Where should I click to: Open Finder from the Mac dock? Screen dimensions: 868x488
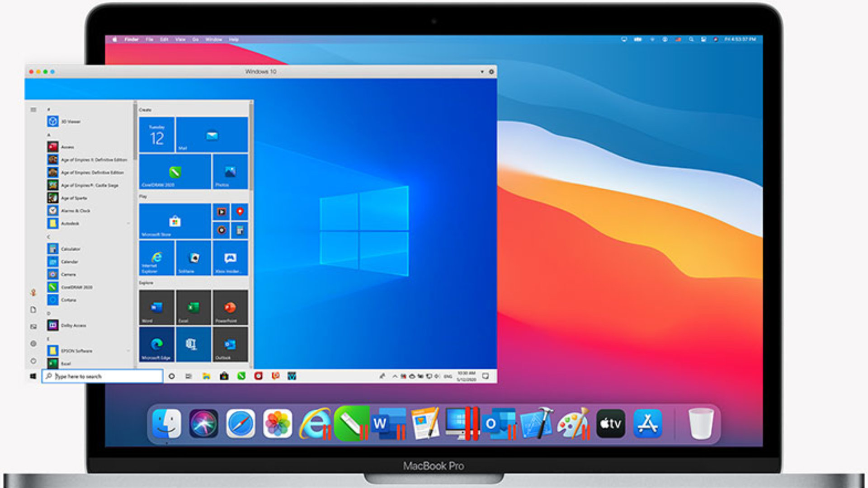pos(166,423)
